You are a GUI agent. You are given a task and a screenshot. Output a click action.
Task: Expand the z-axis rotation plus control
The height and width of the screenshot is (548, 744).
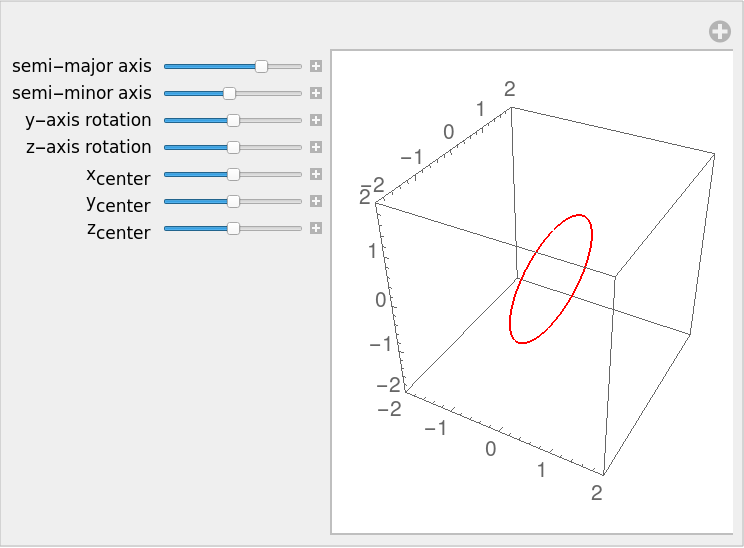click(x=315, y=147)
